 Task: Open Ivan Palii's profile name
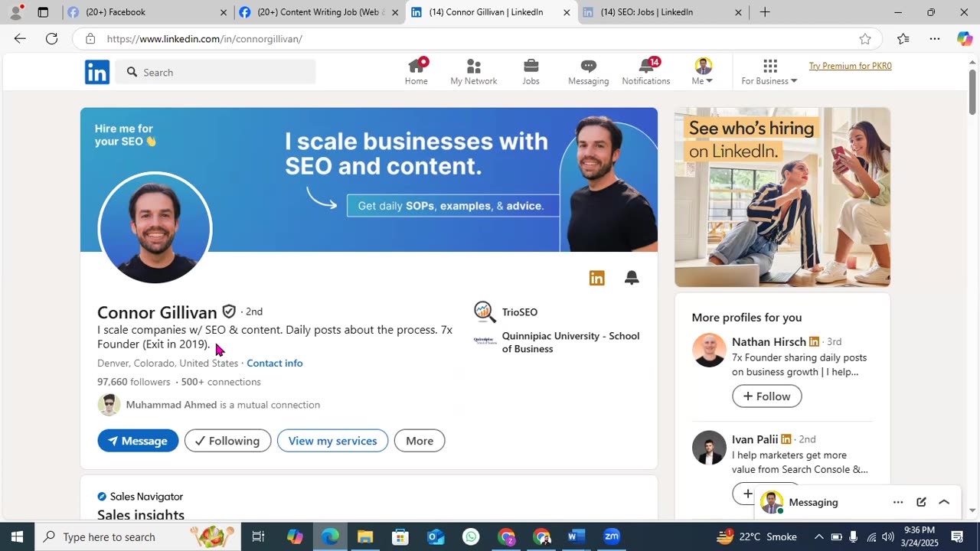[755, 439]
